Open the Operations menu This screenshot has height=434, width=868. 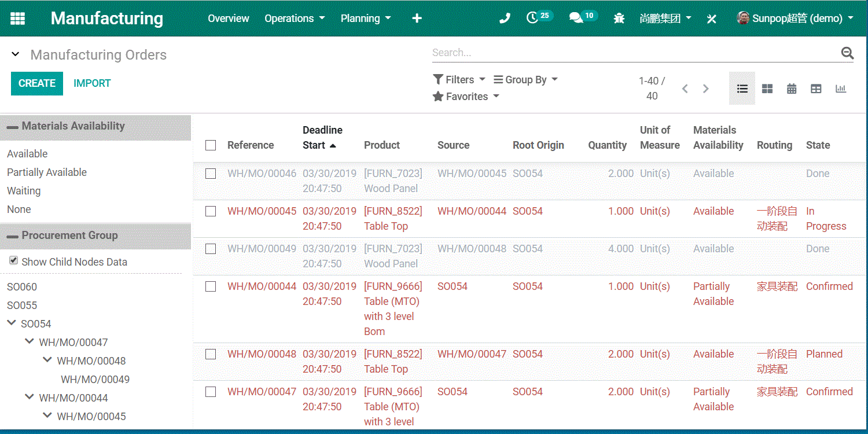point(295,19)
